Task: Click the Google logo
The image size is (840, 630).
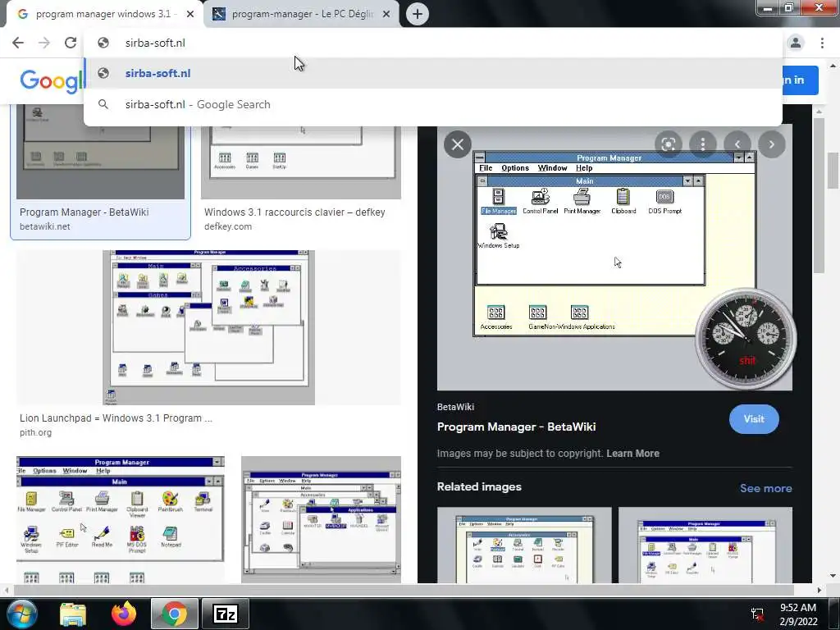Action: [52, 81]
